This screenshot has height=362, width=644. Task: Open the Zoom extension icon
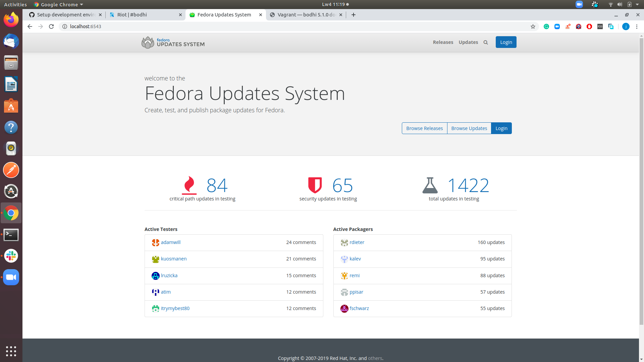coord(557,26)
